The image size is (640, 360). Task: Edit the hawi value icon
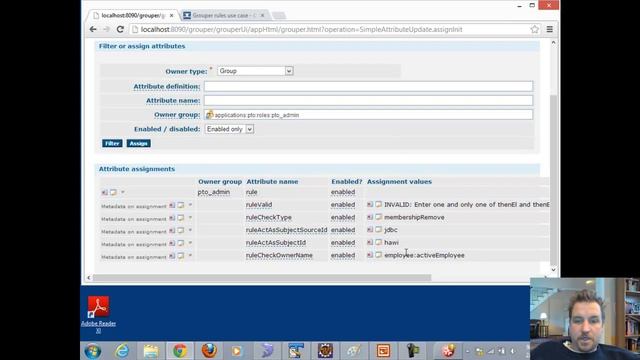tap(378, 242)
